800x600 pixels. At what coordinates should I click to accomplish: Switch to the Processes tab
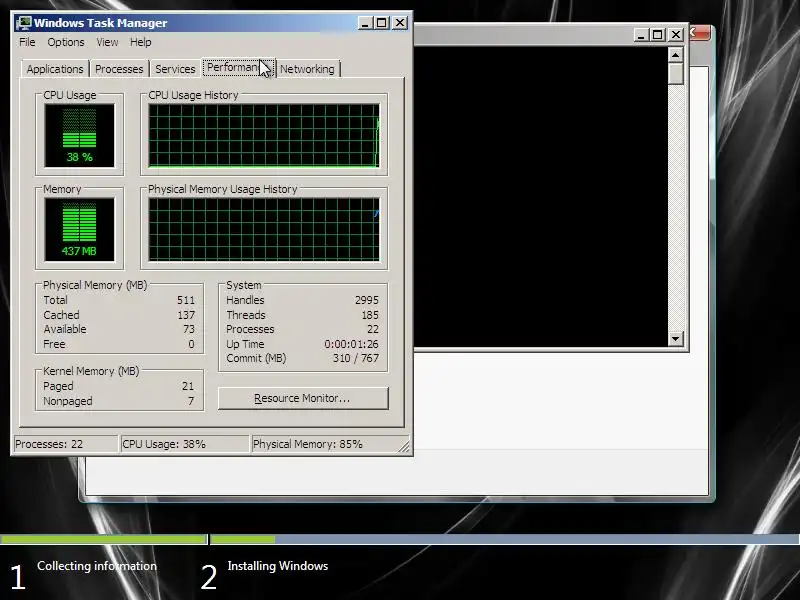coord(119,69)
